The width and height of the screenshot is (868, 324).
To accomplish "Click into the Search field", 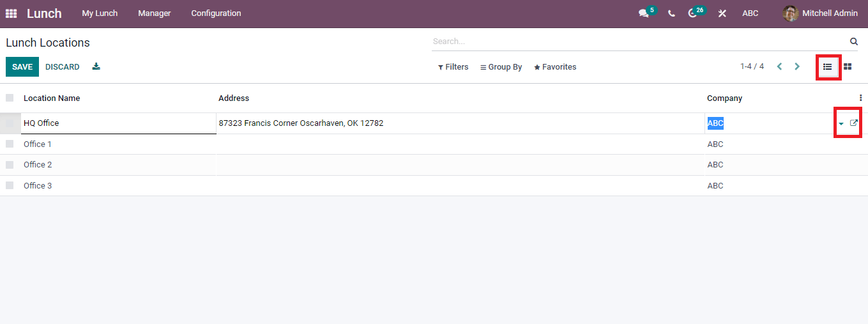I will pos(639,42).
